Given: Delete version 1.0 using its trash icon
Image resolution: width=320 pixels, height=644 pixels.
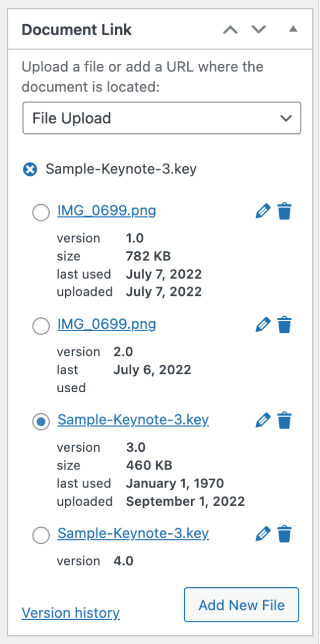Looking at the screenshot, I should click(284, 210).
